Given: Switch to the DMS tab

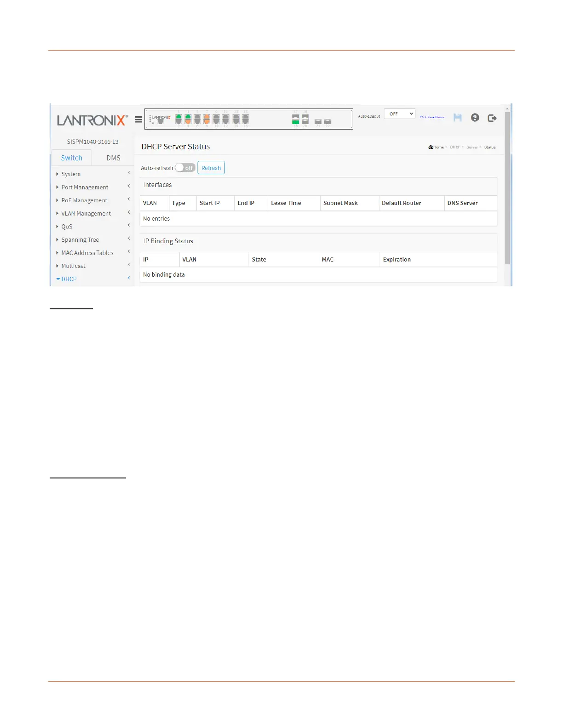Looking at the screenshot, I should (x=113, y=158).
